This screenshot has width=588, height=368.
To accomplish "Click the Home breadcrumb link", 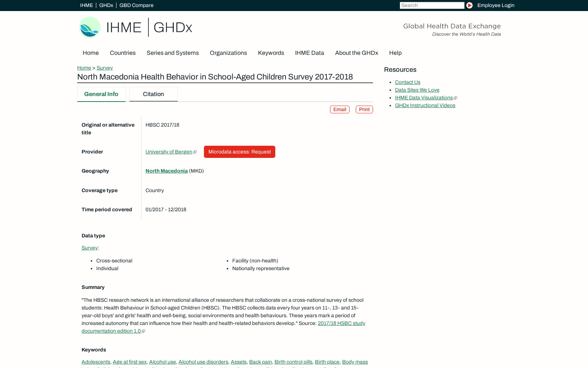I will click(84, 68).
